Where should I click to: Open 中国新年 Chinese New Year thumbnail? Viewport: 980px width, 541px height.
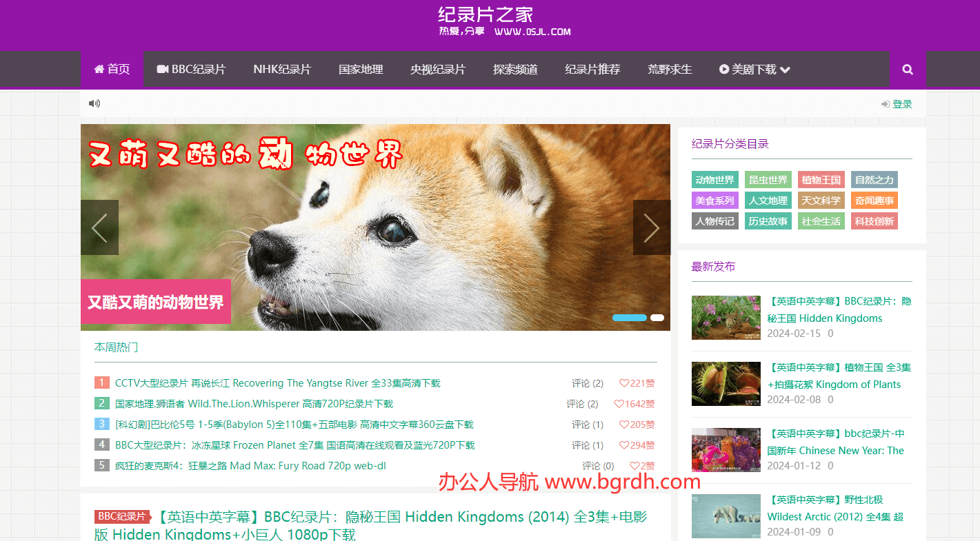tap(726, 450)
